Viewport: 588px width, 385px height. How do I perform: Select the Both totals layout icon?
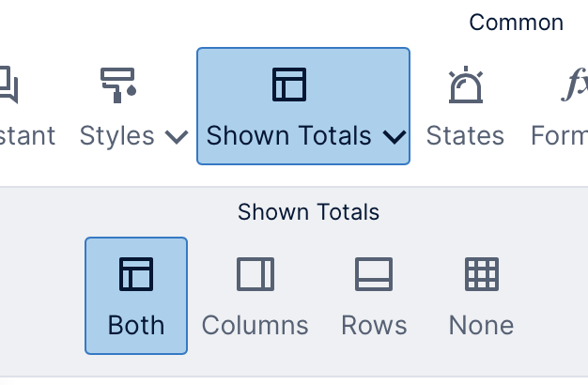[136, 274]
